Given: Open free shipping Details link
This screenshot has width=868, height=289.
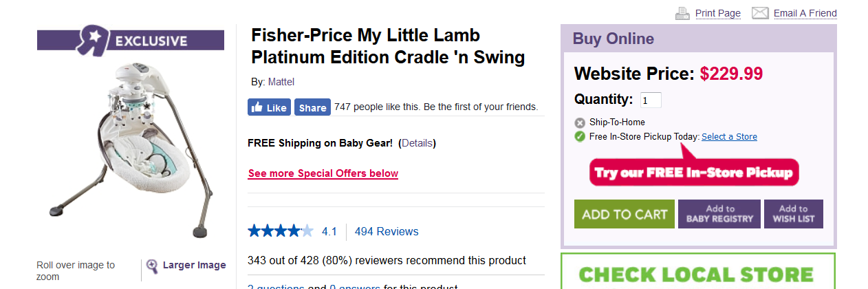Looking at the screenshot, I should (417, 143).
